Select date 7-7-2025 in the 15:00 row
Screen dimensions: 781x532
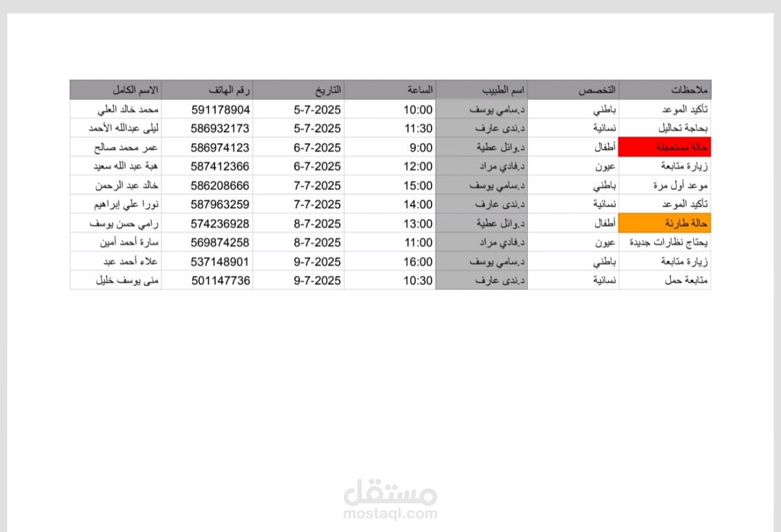tap(318, 185)
